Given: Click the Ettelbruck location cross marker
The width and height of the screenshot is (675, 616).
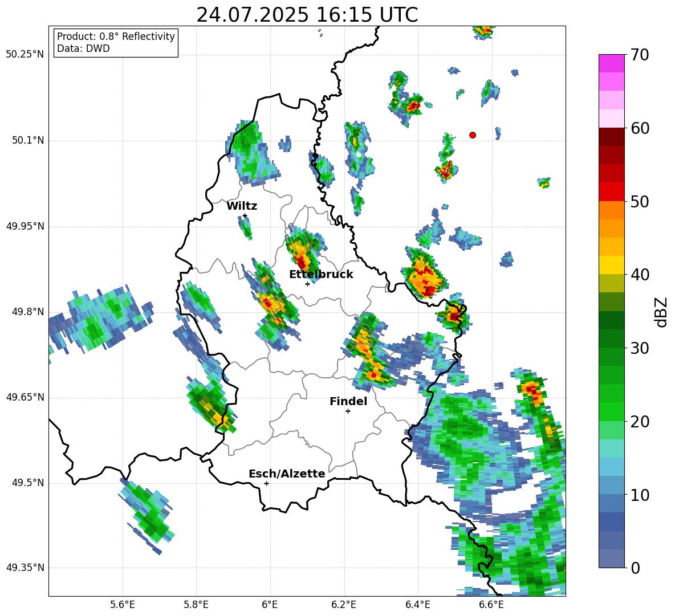Looking at the screenshot, I should click(x=307, y=284).
